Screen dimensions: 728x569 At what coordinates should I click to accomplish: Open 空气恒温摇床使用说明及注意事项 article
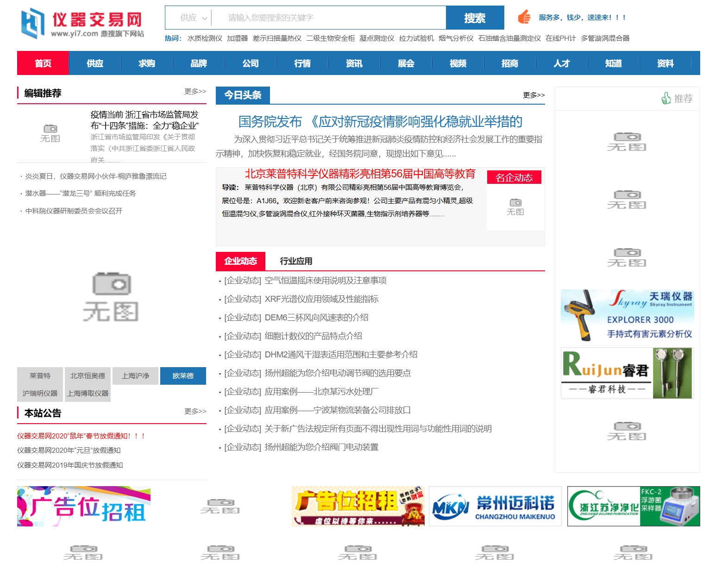pos(326,281)
